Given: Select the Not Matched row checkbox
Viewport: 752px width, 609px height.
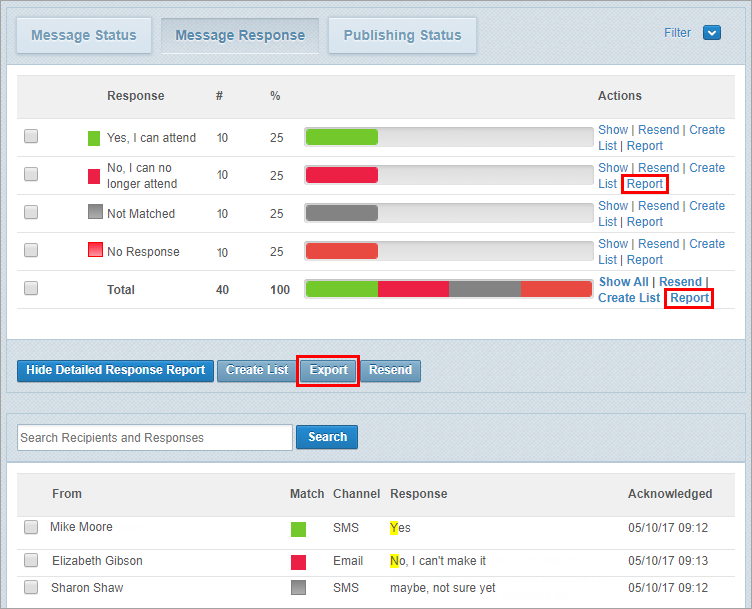Looking at the screenshot, I should coord(31,212).
